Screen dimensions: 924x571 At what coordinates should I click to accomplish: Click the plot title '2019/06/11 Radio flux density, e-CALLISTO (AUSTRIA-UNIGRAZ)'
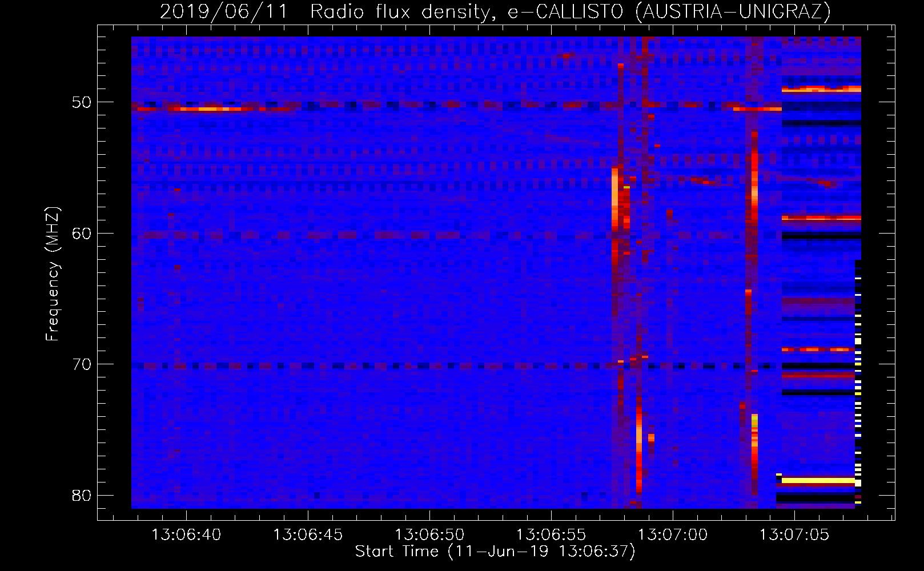pos(495,11)
